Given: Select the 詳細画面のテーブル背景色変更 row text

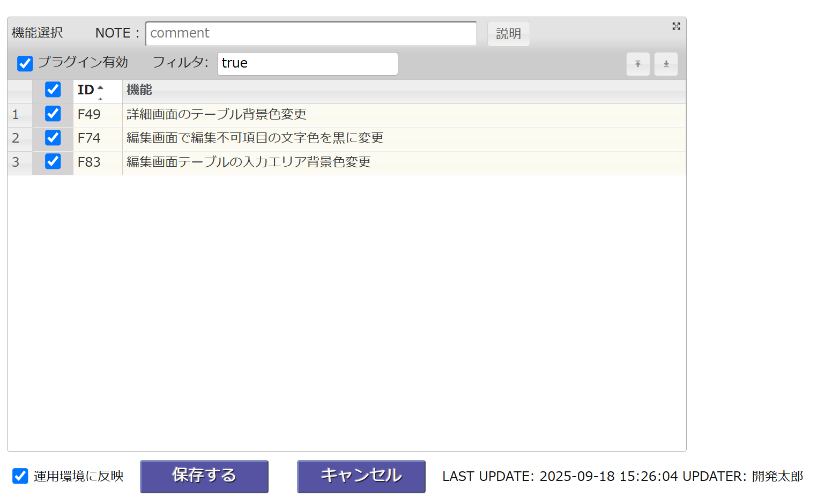Looking at the screenshot, I should tap(217, 114).
